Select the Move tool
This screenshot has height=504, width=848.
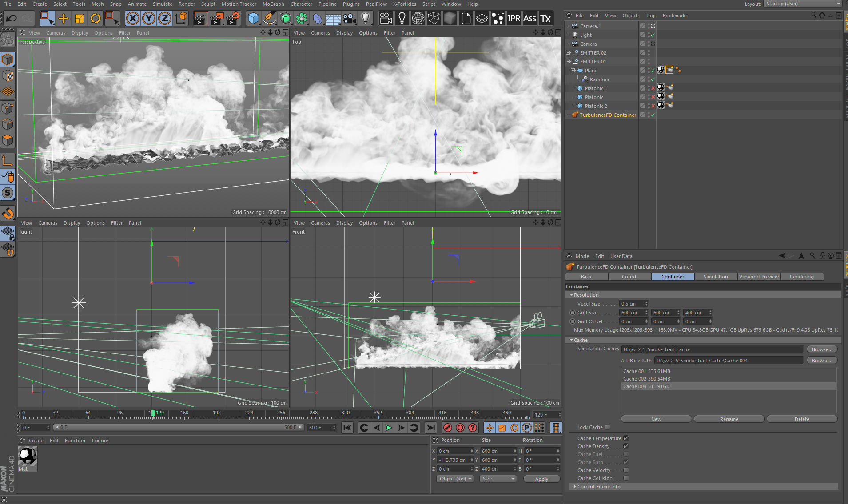[64, 18]
